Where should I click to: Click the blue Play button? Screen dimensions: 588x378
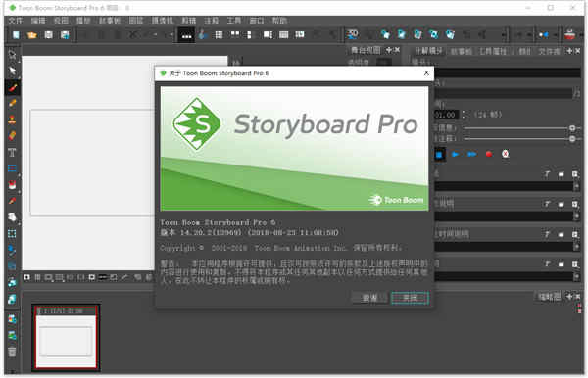[x=455, y=154]
